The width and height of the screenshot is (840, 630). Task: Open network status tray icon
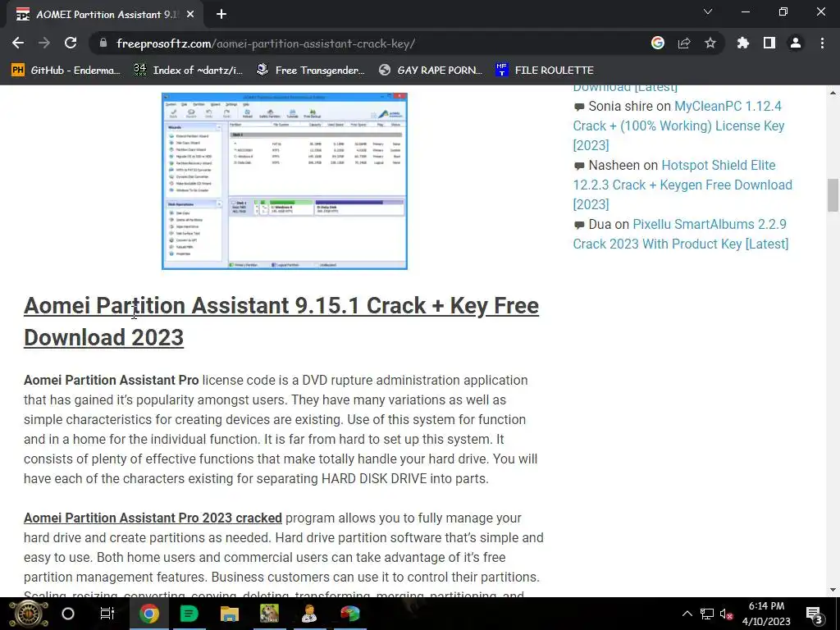click(x=707, y=614)
